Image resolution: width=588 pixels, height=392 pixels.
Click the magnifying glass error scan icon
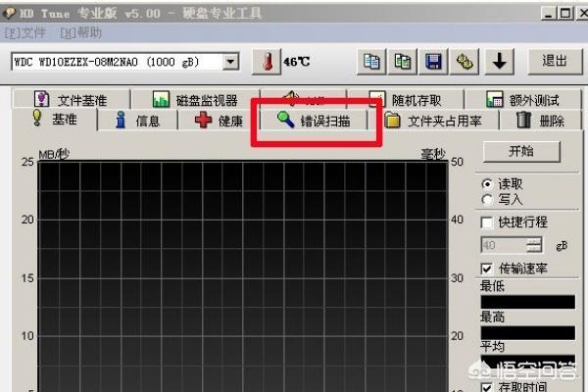tap(285, 120)
